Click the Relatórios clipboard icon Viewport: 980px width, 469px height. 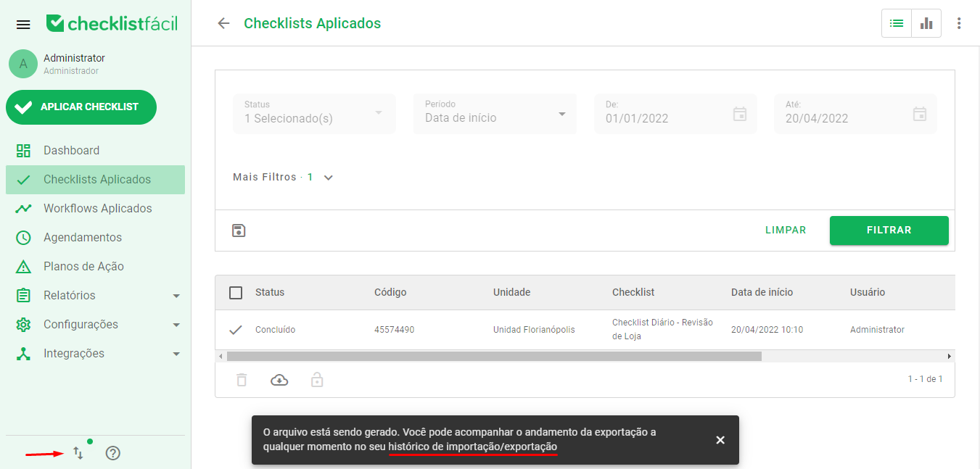pyautogui.click(x=23, y=296)
